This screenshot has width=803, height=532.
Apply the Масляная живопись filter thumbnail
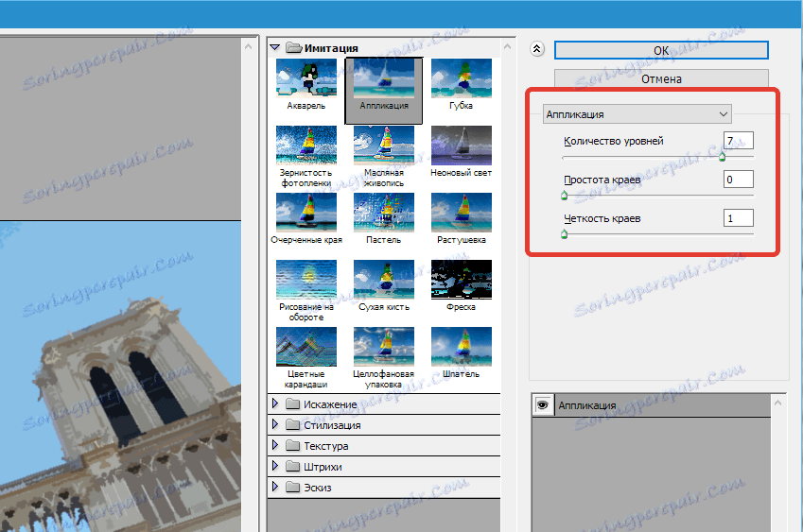coord(384,146)
